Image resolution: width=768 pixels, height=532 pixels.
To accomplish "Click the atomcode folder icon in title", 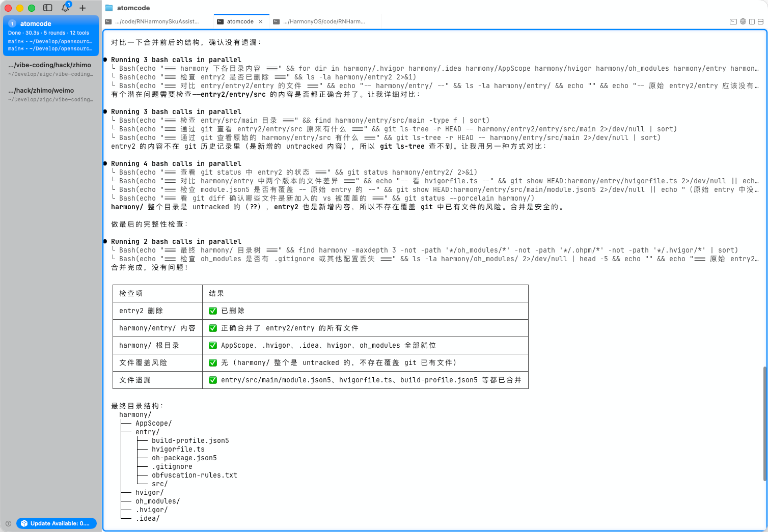I will coord(109,8).
